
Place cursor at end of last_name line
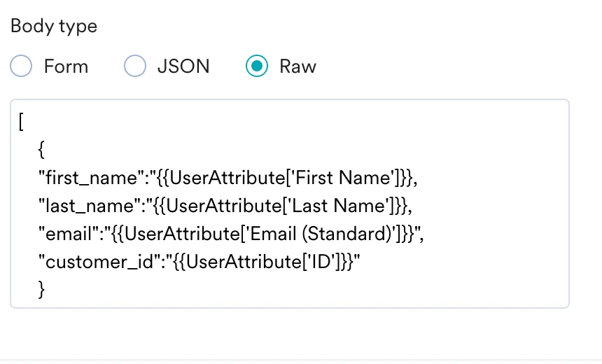click(412, 206)
